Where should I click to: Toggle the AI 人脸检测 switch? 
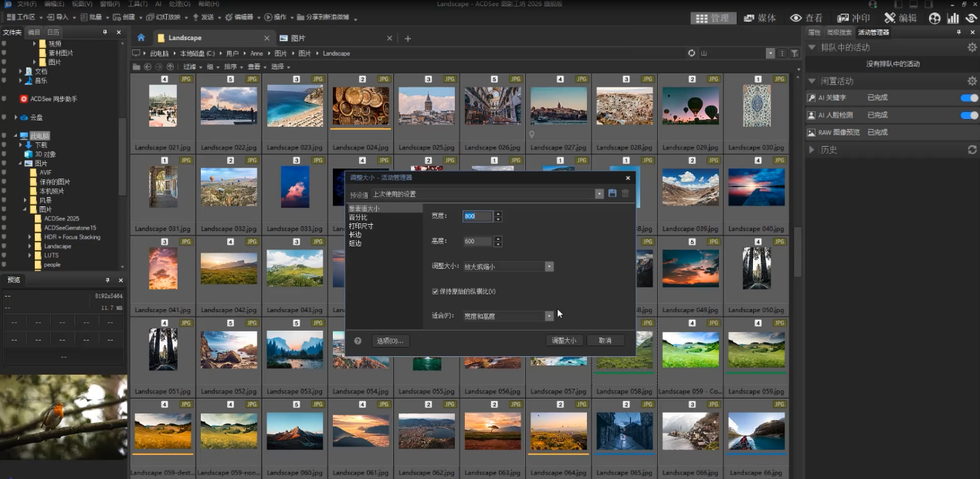click(968, 115)
